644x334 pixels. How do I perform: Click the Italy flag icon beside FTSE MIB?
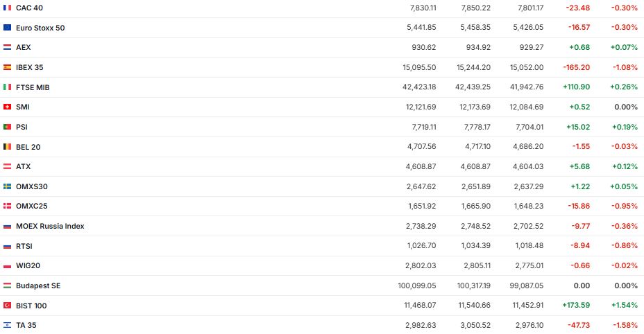click(x=8, y=87)
